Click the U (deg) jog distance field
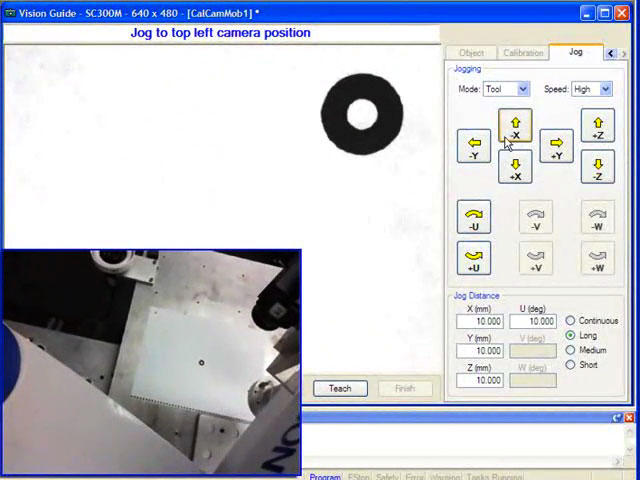Screen dimensions: 640x480 click(533, 322)
